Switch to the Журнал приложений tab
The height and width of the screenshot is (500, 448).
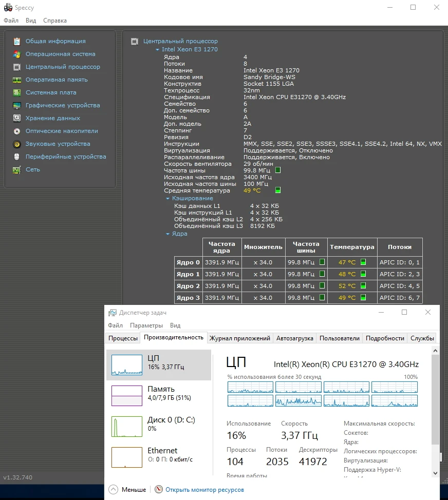coord(239,338)
